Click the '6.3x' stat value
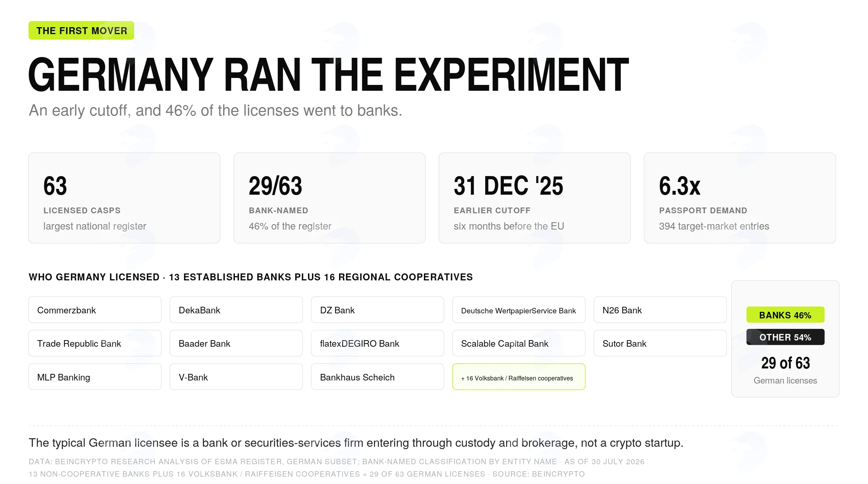Screen dimensions: 868x484 pos(680,186)
